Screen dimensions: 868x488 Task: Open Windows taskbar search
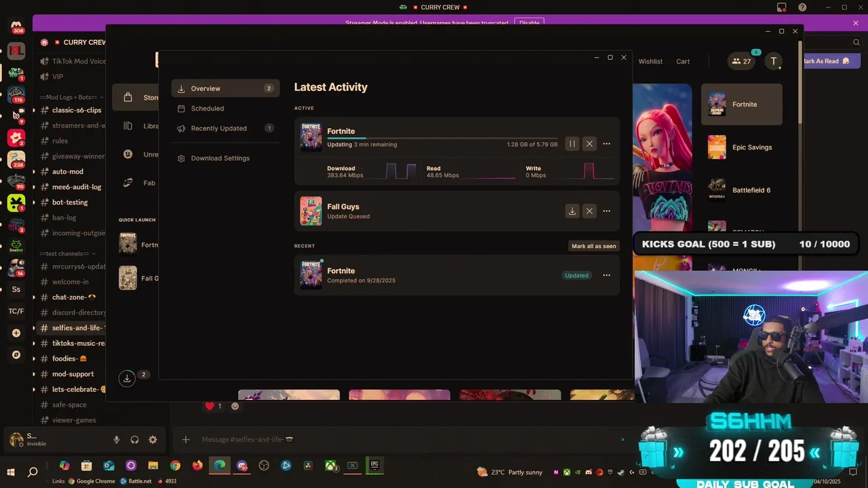pos(33,472)
